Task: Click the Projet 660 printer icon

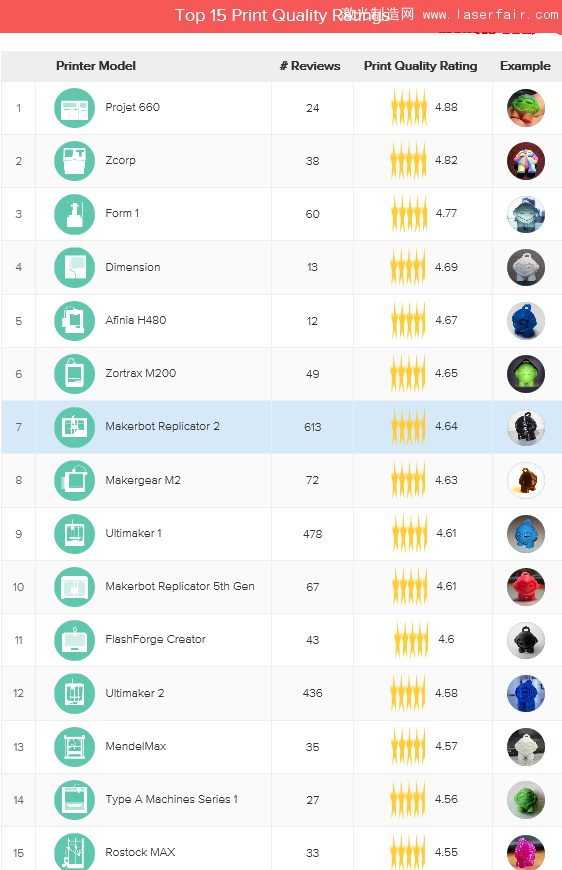Action: (x=74, y=108)
